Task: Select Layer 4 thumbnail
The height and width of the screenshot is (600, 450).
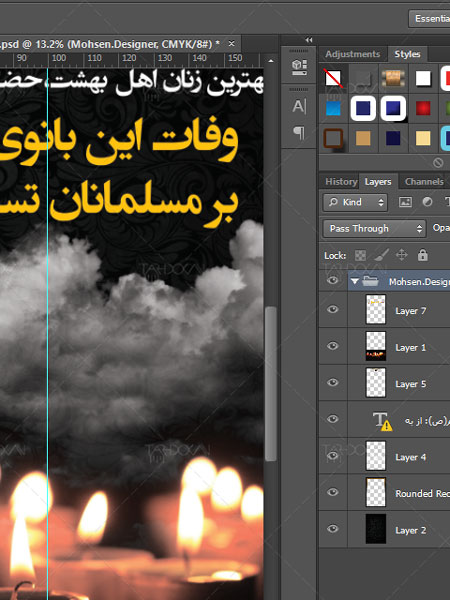Action: click(x=376, y=456)
